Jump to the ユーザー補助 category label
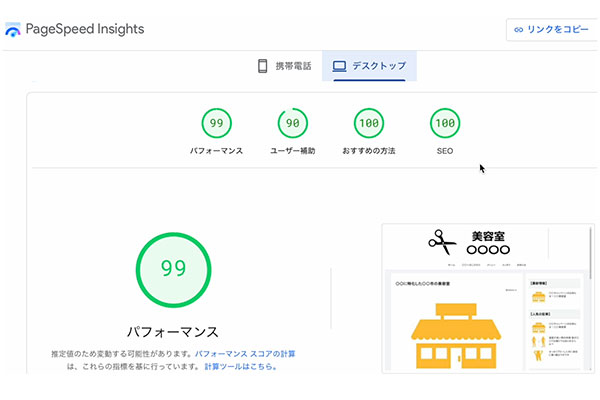 (x=293, y=150)
